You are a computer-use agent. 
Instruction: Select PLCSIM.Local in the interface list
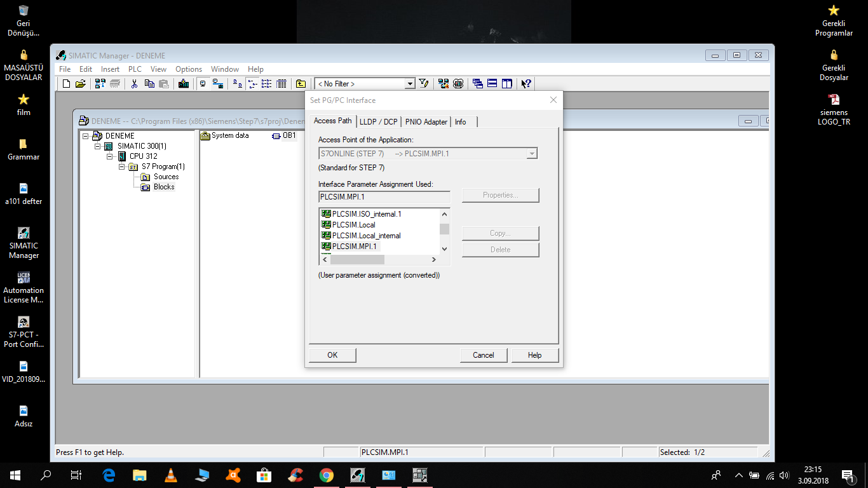click(x=348, y=225)
